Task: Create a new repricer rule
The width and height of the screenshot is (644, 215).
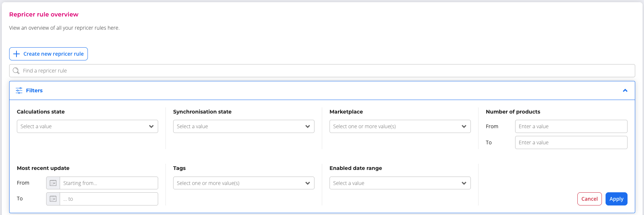Action: coord(53,54)
